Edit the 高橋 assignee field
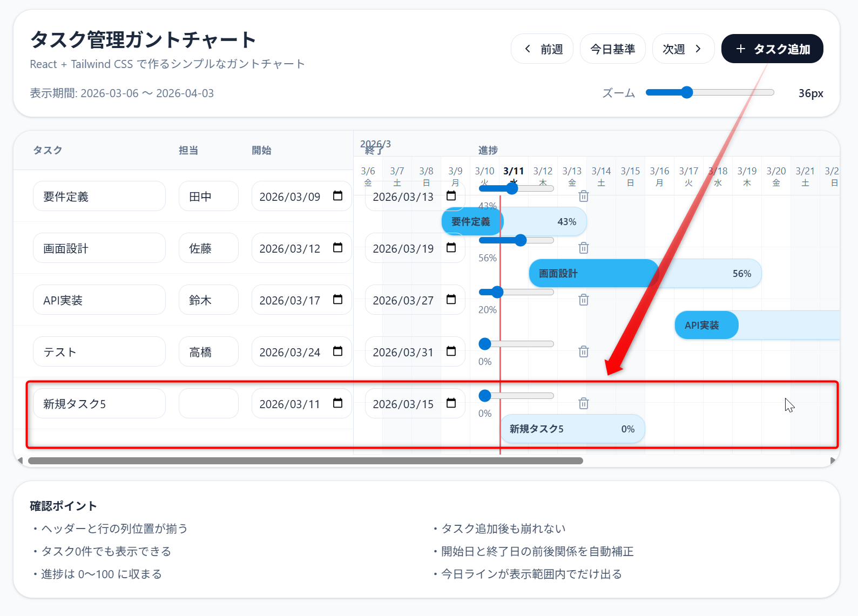The height and width of the screenshot is (616, 858). click(208, 351)
